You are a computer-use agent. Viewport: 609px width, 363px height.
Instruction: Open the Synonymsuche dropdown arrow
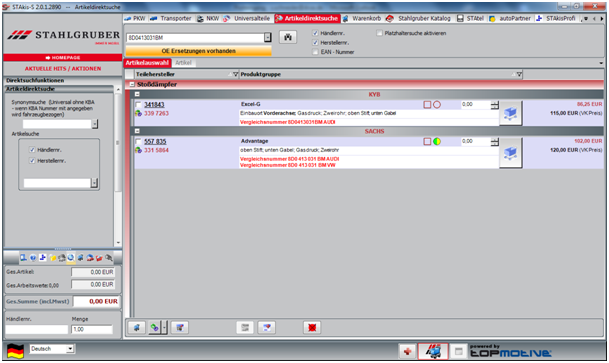point(95,124)
